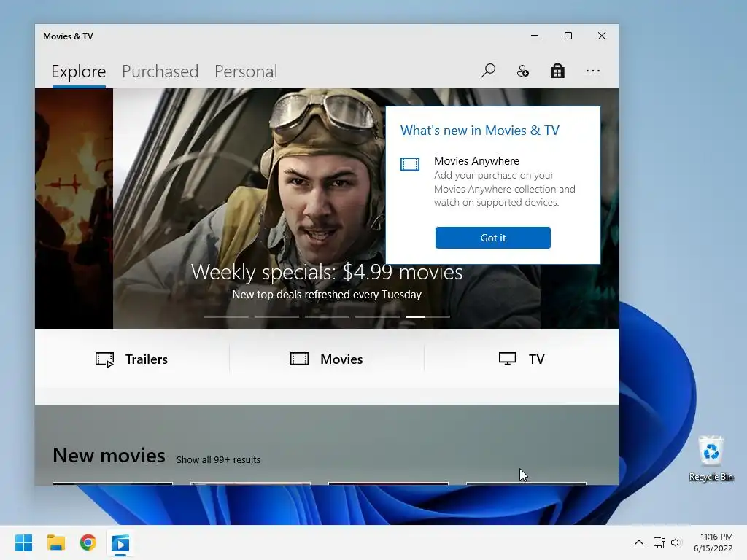Screen dimensions: 747x560
Task: Click the volume speaker tray icon
Action: click(676, 542)
